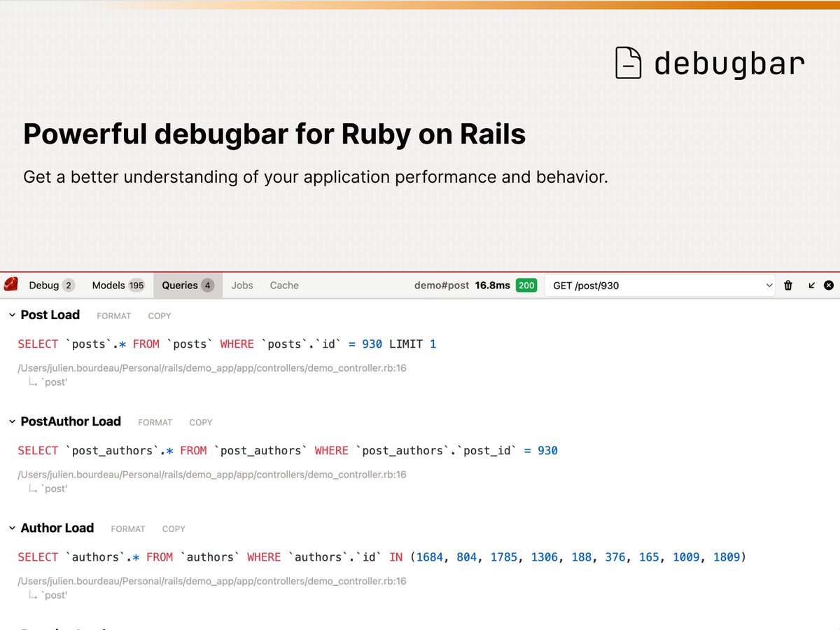
Task: Clear all requests using the trash icon
Action: tap(788, 285)
